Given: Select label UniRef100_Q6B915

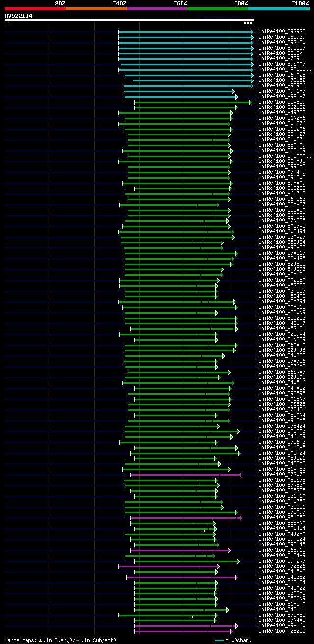Looking at the screenshot, I should coord(282,550).
